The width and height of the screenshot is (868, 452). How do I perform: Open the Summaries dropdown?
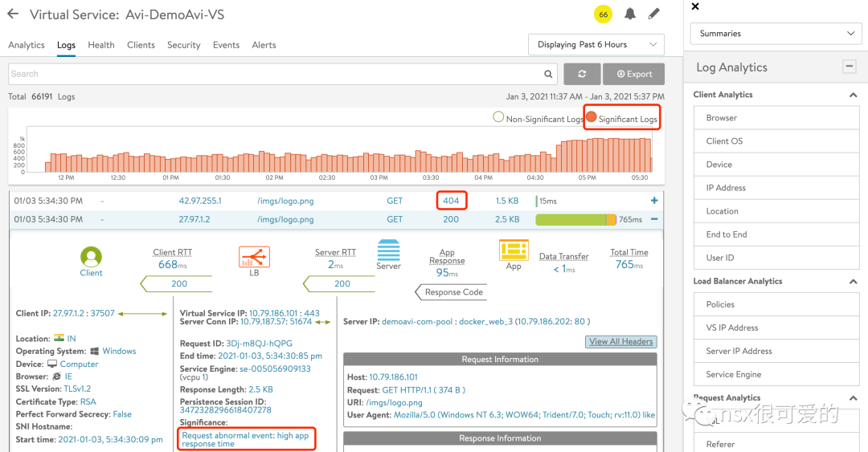click(x=776, y=34)
